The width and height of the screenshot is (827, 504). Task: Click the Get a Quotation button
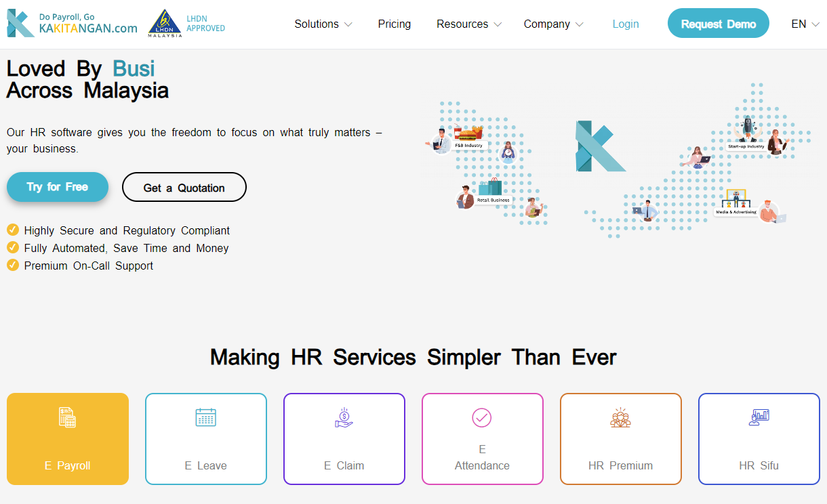[x=184, y=187]
